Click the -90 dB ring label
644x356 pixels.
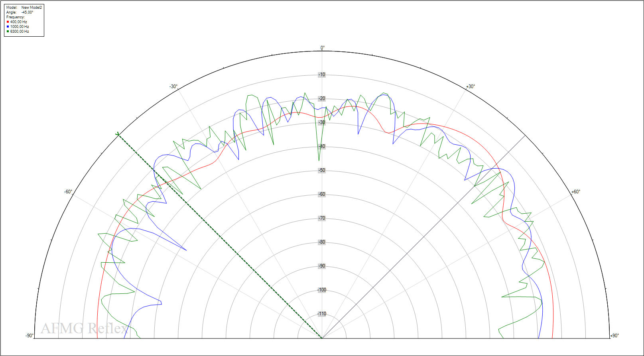[x=322, y=266]
